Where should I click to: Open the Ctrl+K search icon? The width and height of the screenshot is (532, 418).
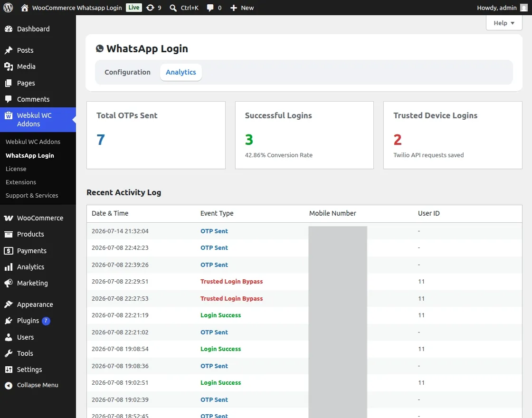tap(173, 8)
